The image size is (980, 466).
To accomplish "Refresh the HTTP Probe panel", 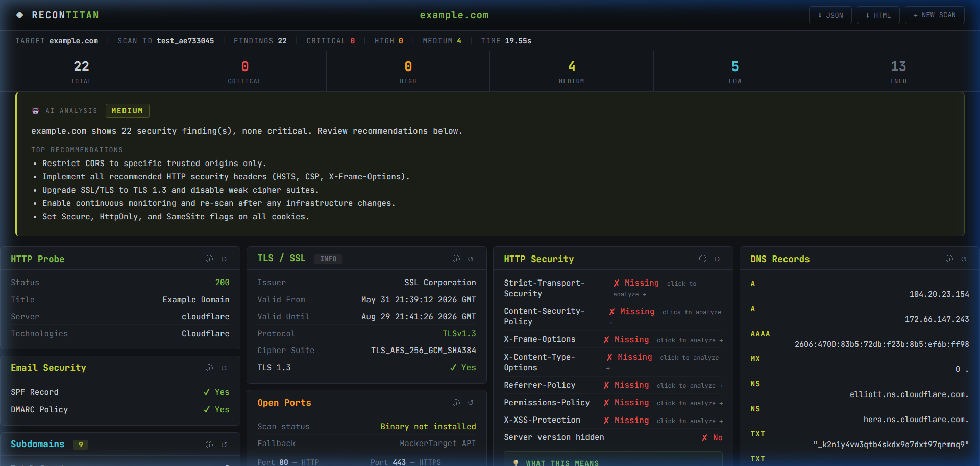I will click(224, 259).
